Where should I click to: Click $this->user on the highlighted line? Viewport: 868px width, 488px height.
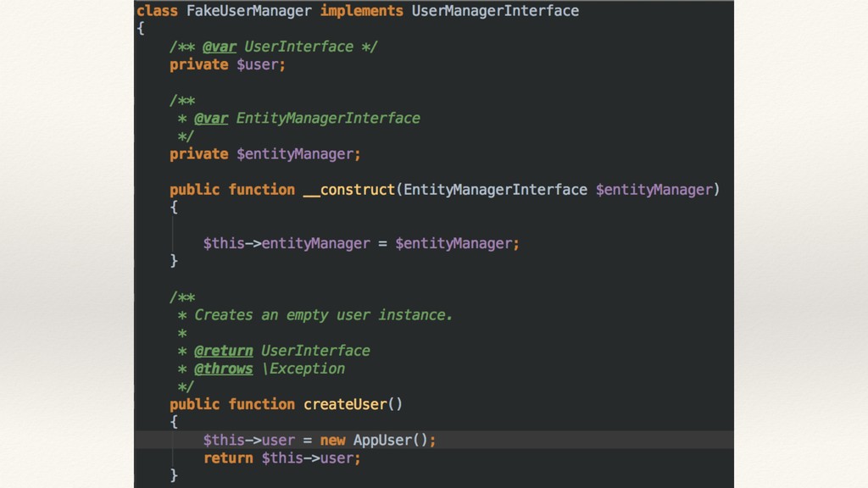[x=248, y=441]
